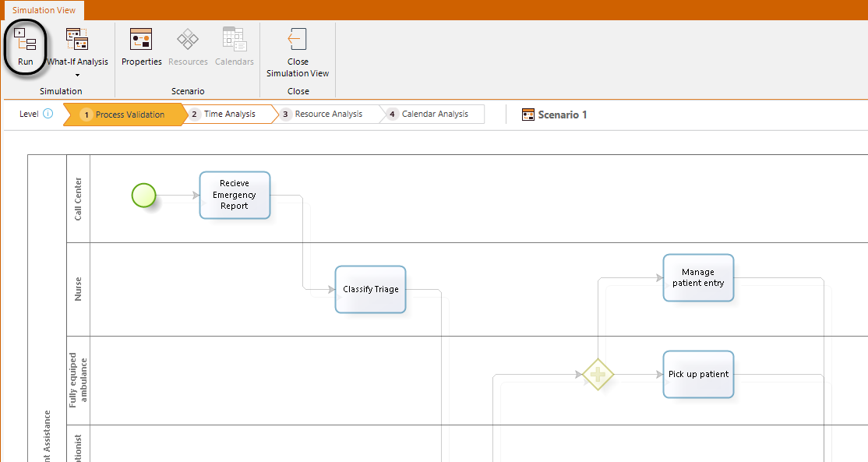Select the green start event circle
Image resolution: width=868 pixels, height=462 pixels.
[x=144, y=196]
